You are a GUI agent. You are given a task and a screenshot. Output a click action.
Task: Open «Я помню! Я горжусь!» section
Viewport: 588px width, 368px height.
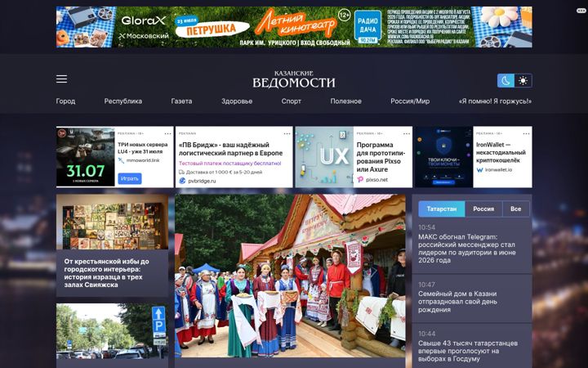tap(495, 101)
